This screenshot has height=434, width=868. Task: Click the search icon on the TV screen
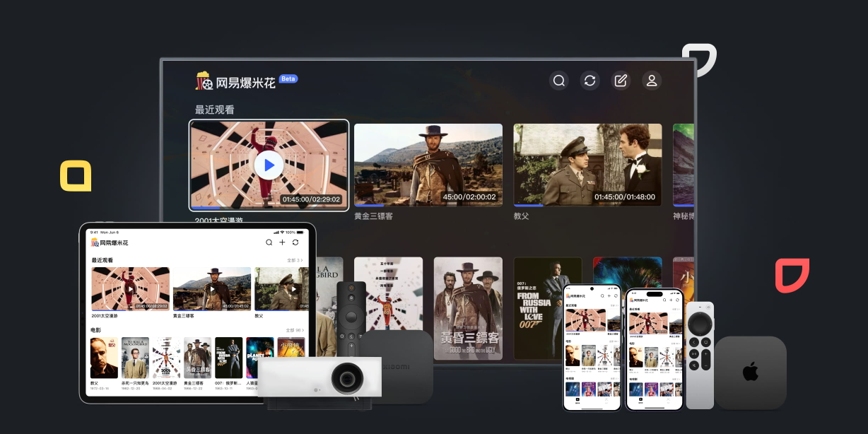(x=559, y=81)
